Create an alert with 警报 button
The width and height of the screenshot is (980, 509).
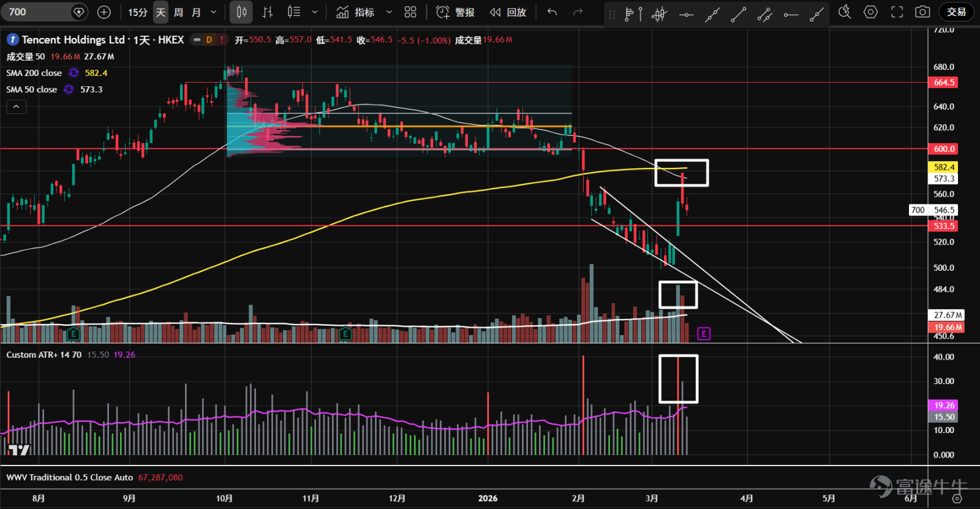click(455, 12)
